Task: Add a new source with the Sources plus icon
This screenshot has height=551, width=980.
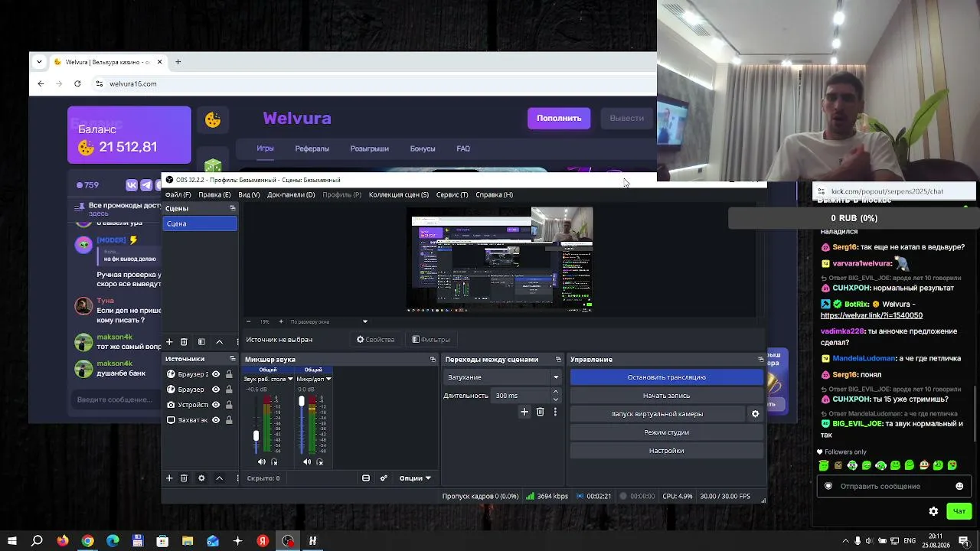Action: pyautogui.click(x=169, y=478)
